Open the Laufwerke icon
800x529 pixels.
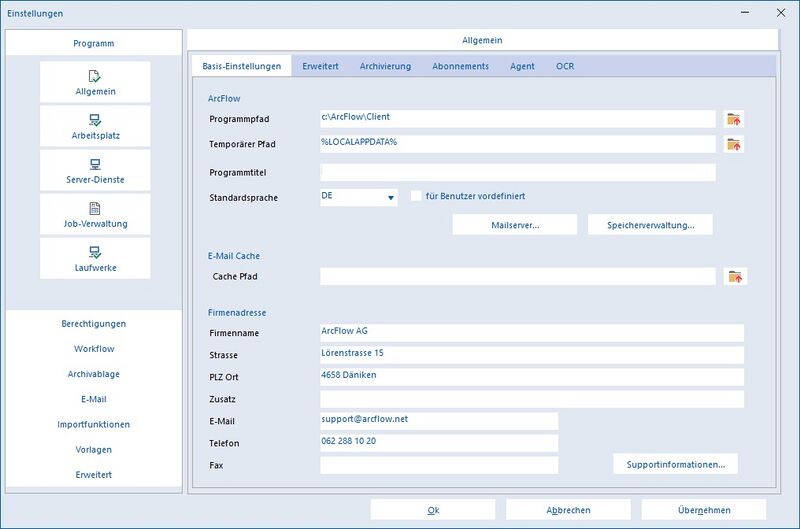[x=95, y=252]
